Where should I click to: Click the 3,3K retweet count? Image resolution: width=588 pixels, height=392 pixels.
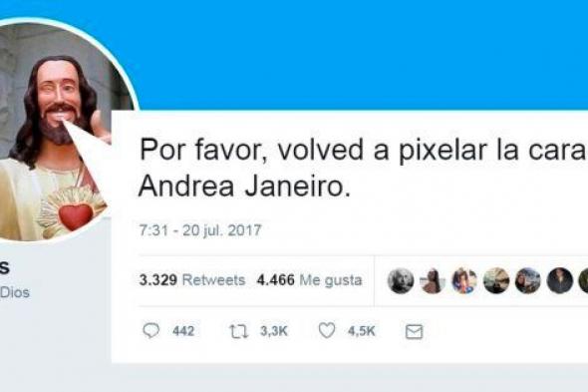coord(274,331)
